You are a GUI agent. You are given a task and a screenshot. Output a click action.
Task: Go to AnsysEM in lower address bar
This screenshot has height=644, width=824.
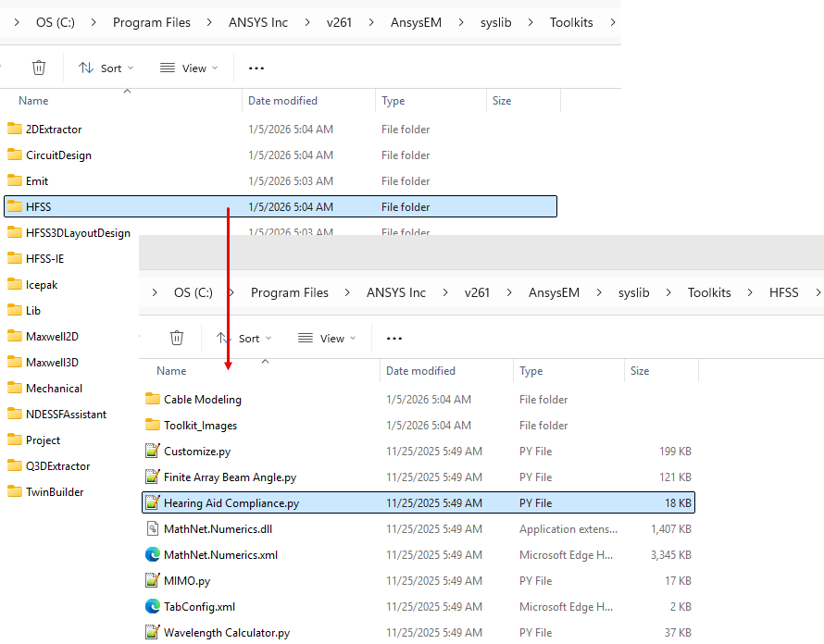click(554, 292)
